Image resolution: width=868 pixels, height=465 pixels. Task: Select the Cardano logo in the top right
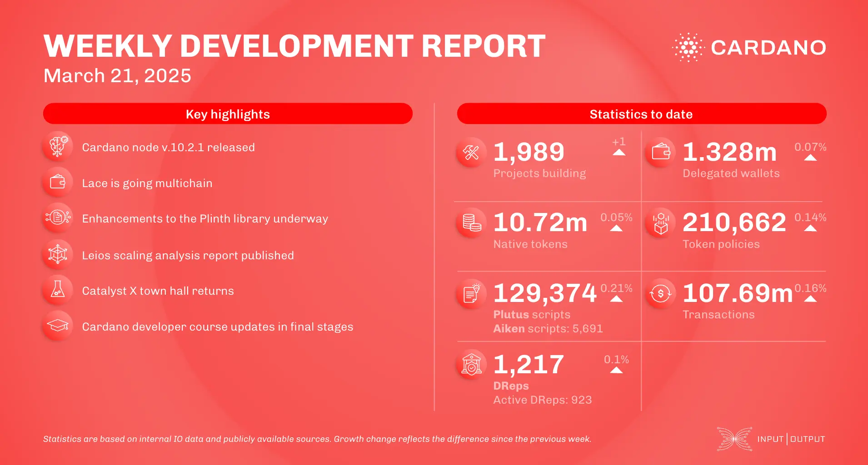point(748,47)
